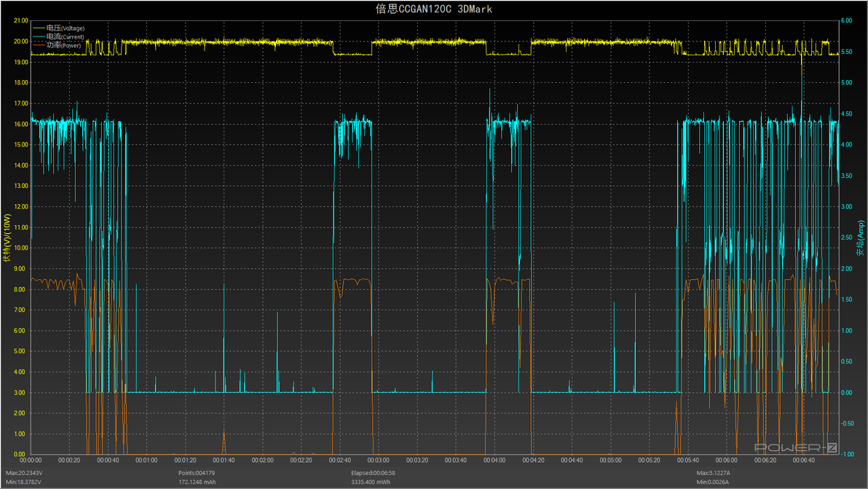Select the Min:0.0026A status value
The image size is (868, 489).
coord(712,482)
